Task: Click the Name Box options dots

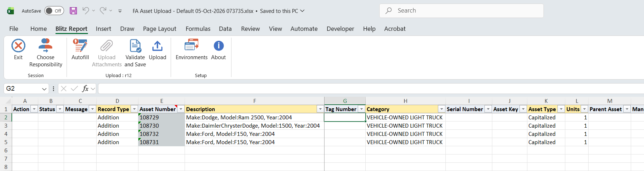Action: pos(53,89)
